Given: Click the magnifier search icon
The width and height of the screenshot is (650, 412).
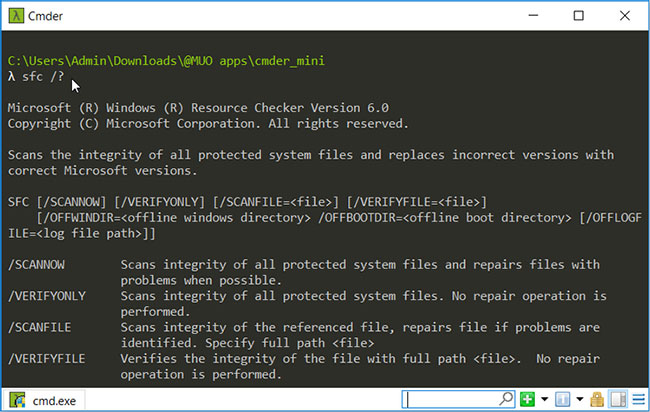Looking at the screenshot, I should pyautogui.click(x=506, y=399).
